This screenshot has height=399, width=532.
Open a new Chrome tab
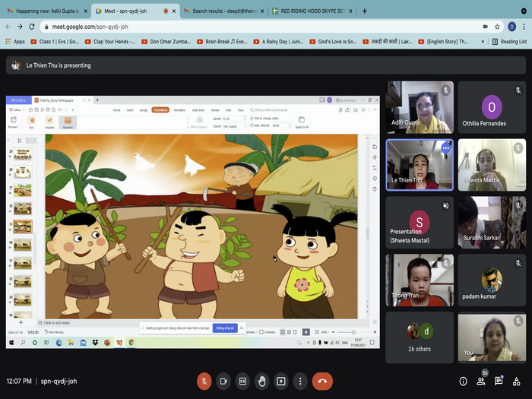[364, 11]
